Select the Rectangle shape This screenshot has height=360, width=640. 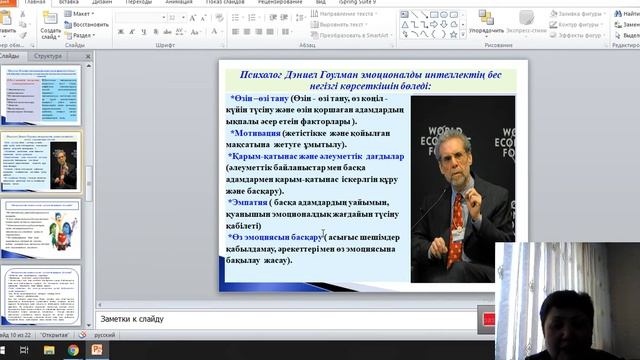point(434,15)
